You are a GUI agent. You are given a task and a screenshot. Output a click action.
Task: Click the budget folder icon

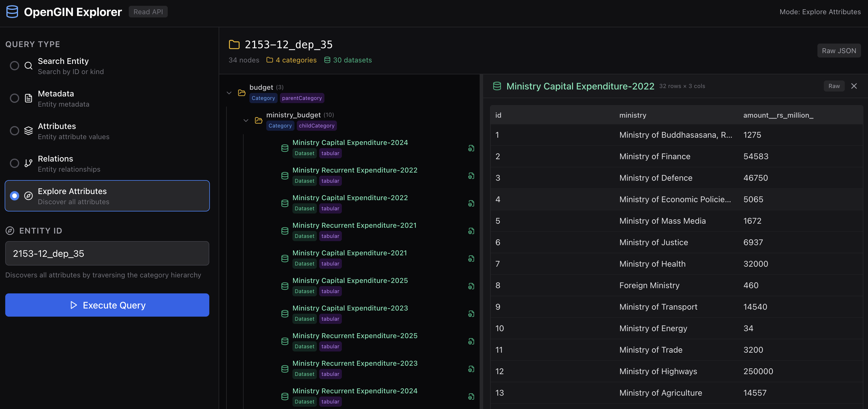pyautogui.click(x=242, y=93)
